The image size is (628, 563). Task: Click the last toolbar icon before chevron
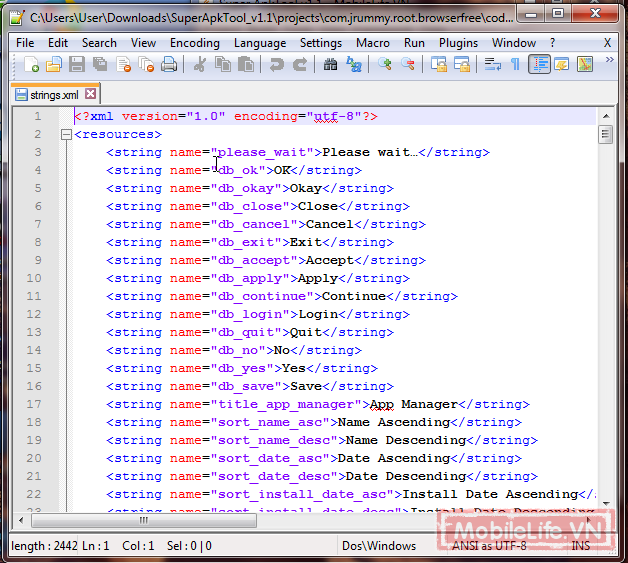tap(585, 64)
